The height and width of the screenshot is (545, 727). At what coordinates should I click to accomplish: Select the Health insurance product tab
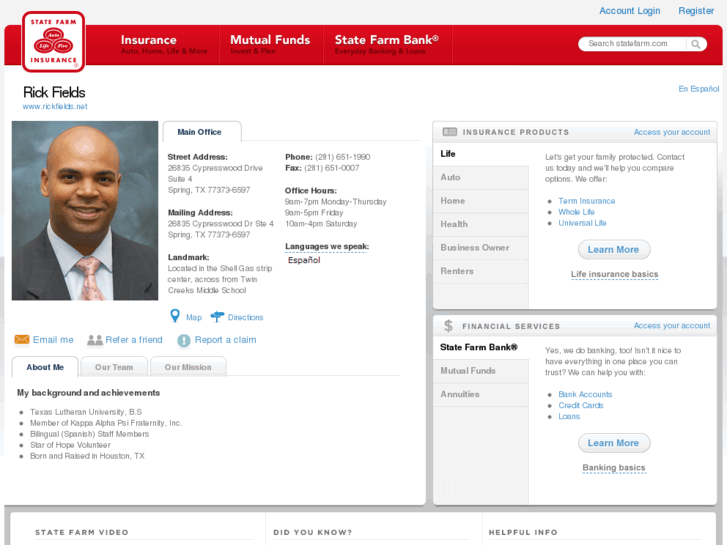[481, 224]
